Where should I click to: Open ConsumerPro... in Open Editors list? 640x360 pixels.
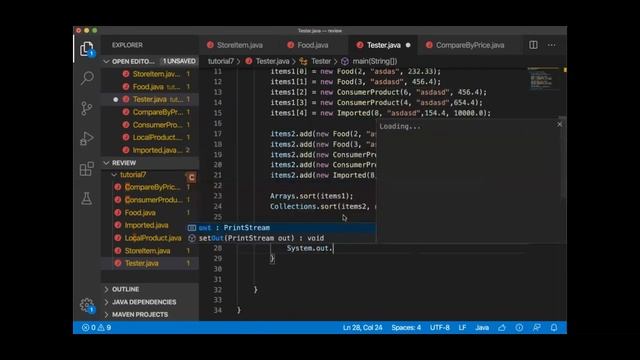150,124
